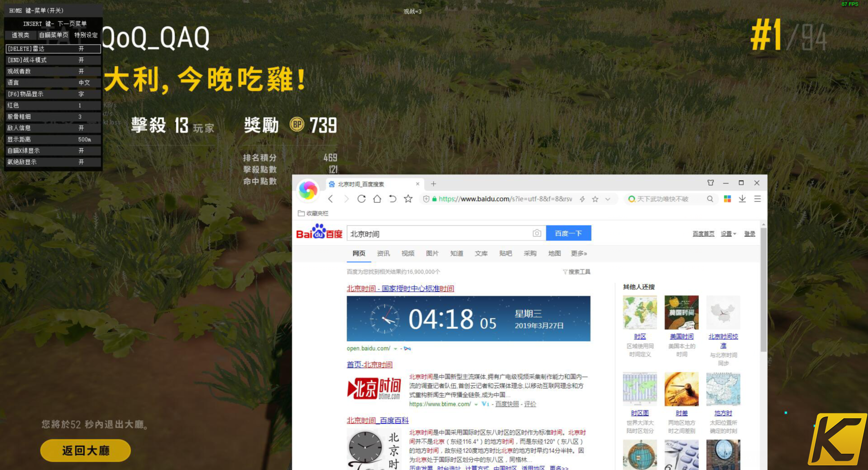Open 北京时间 - 国家授时中心标准时间 result
868x470 pixels.
(x=400, y=288)
